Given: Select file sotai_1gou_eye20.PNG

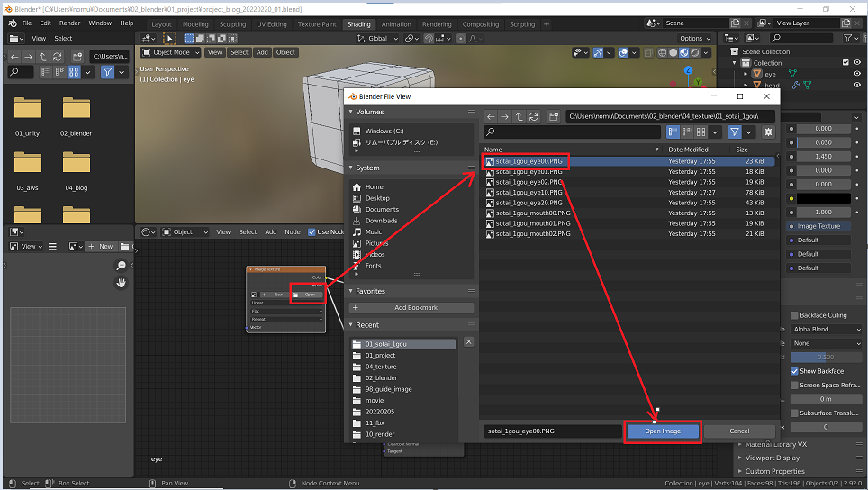Looking at the screenshot, I should (x=628, y=203).
